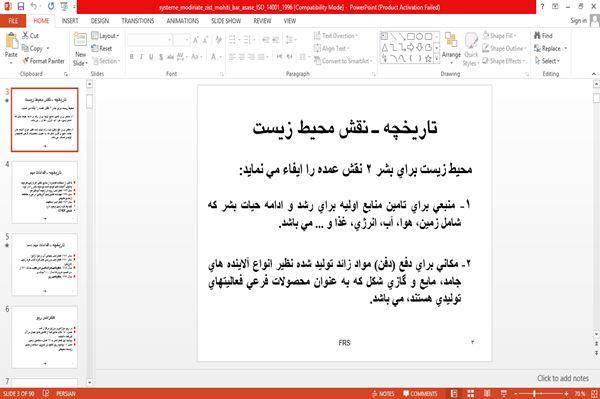This screenshot has width=600, height=399.
Task: Open the Layout dropdown
Action: [x=105, y=36]
